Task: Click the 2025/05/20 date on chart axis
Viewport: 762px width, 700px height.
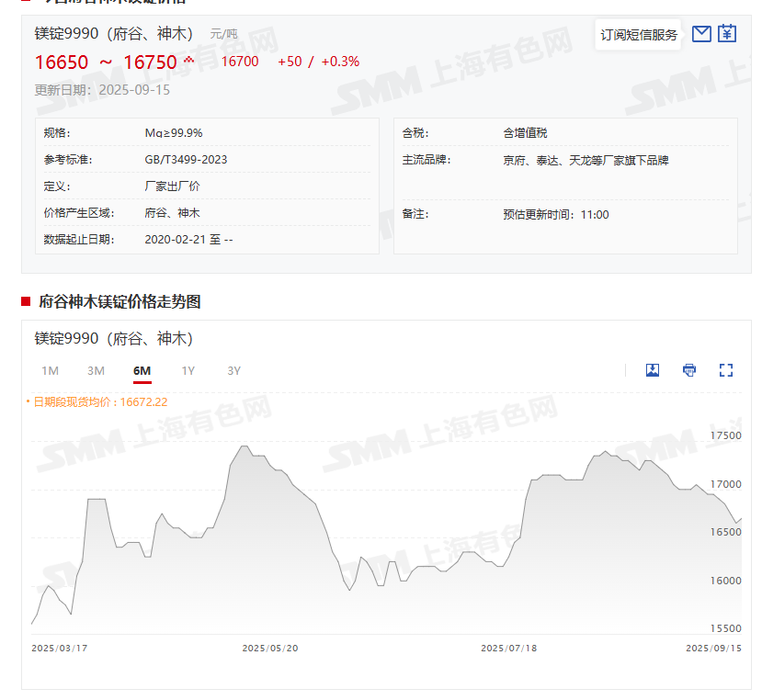Action: 270,648
